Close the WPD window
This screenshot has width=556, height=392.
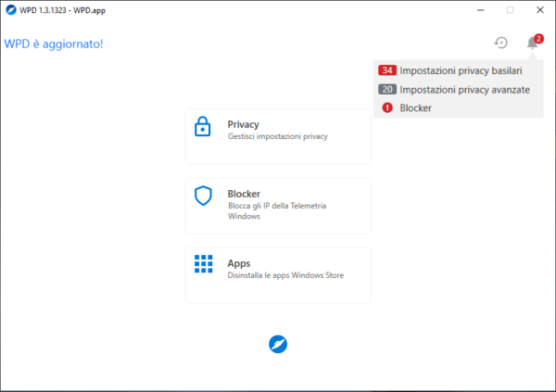coord(540,10)
